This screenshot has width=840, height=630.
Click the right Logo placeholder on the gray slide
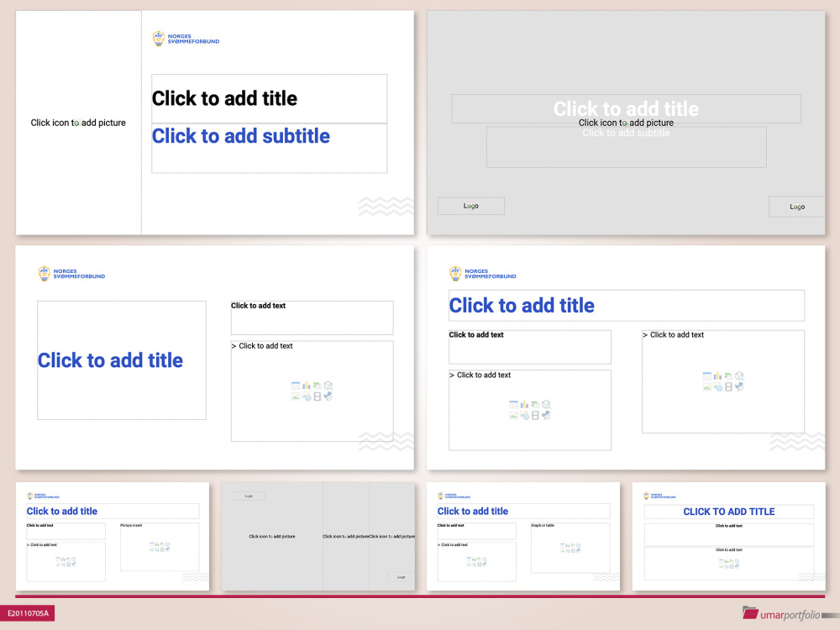(796, 207)
